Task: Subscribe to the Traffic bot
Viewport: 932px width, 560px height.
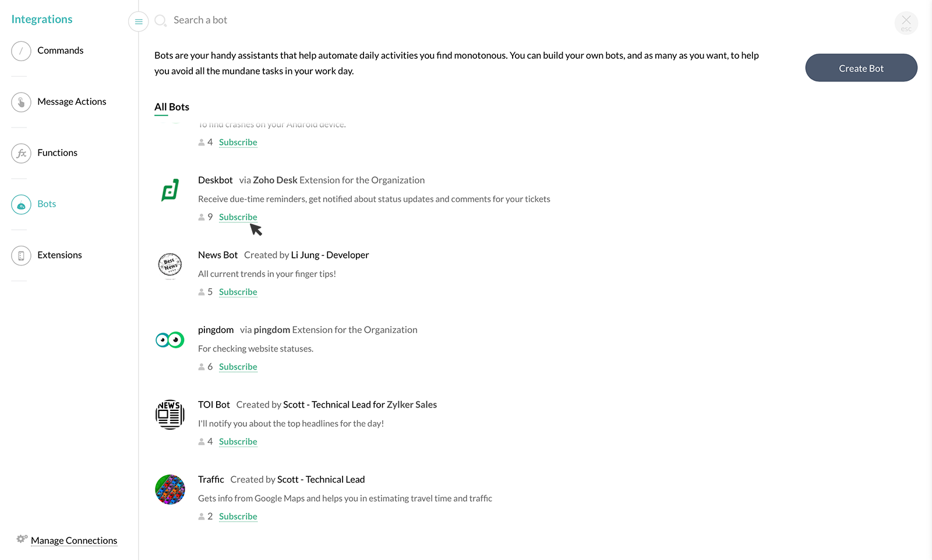Action: tap(238, 516)
